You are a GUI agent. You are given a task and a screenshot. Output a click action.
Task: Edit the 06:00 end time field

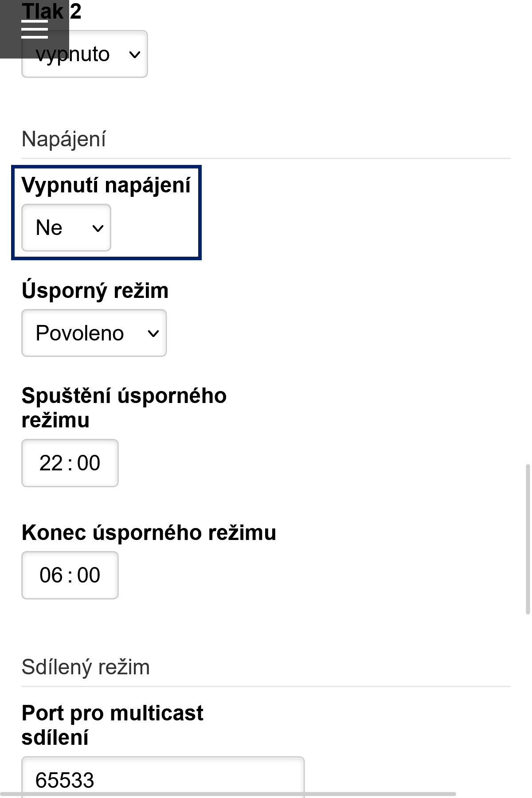(70, 575)
